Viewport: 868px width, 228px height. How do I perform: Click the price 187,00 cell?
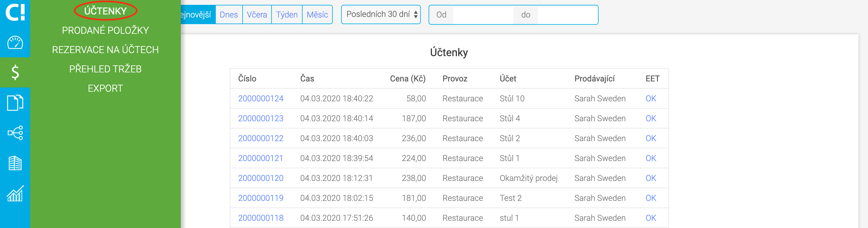(414, 119)
